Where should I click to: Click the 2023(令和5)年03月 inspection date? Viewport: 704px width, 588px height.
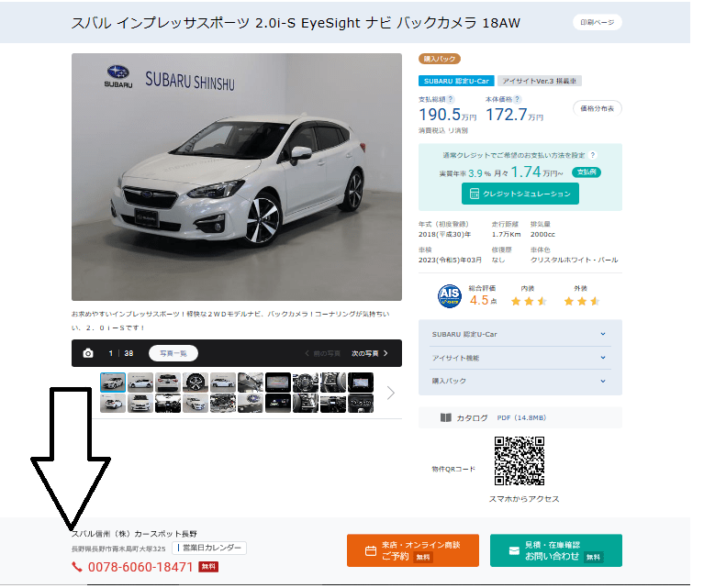pos(450,261)
